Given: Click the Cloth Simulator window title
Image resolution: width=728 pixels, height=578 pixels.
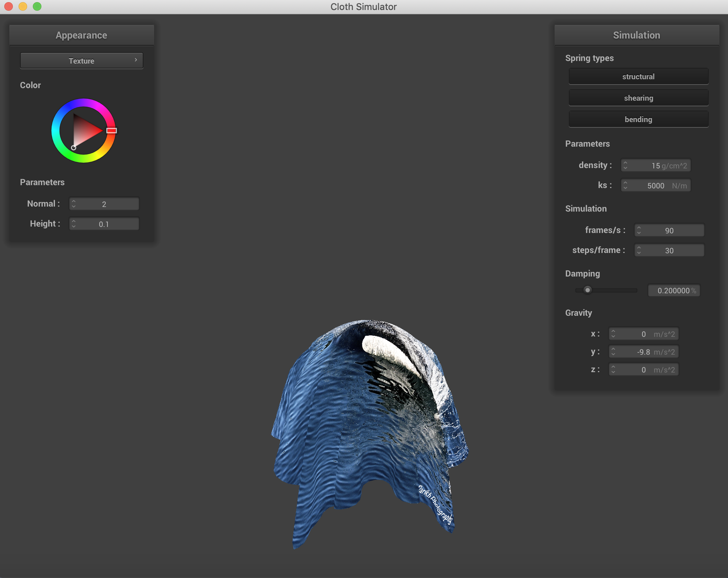Looking at the screenshot, I should pos(363,7).
